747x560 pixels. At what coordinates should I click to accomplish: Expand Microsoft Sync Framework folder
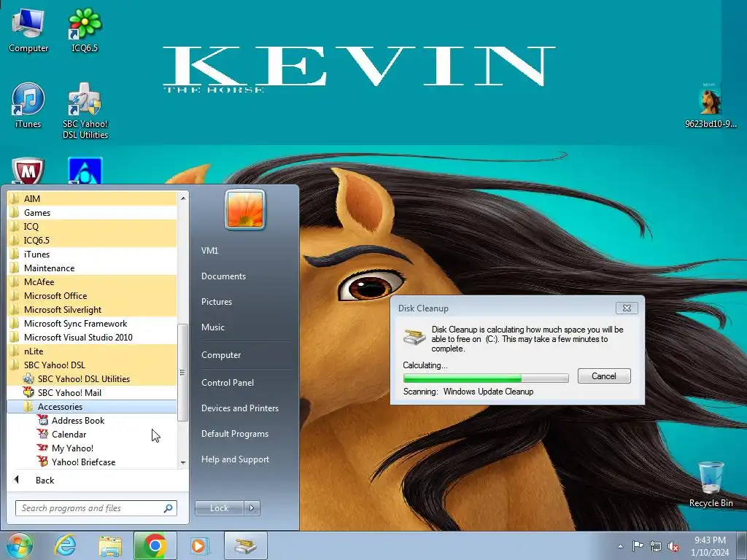(92, 323)
